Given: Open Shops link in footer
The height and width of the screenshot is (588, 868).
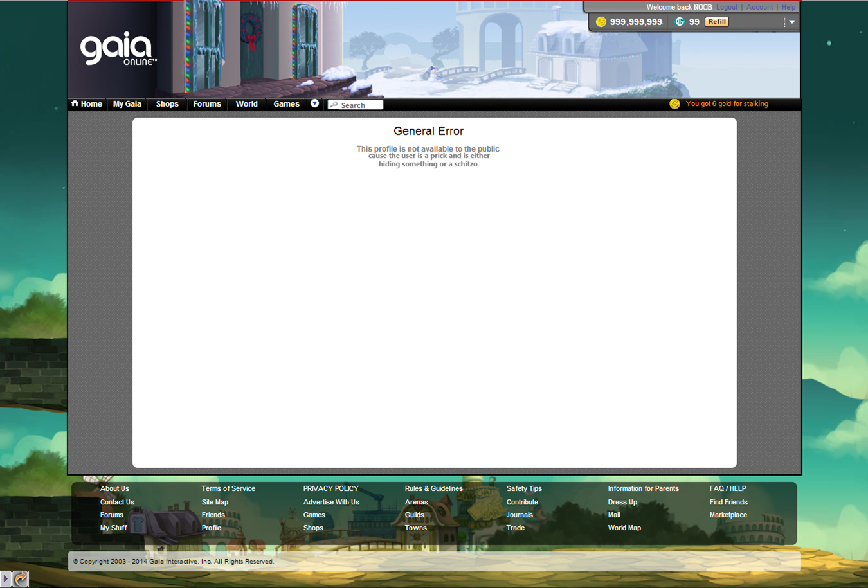Looking at the screenshot, I should point(313,528).
